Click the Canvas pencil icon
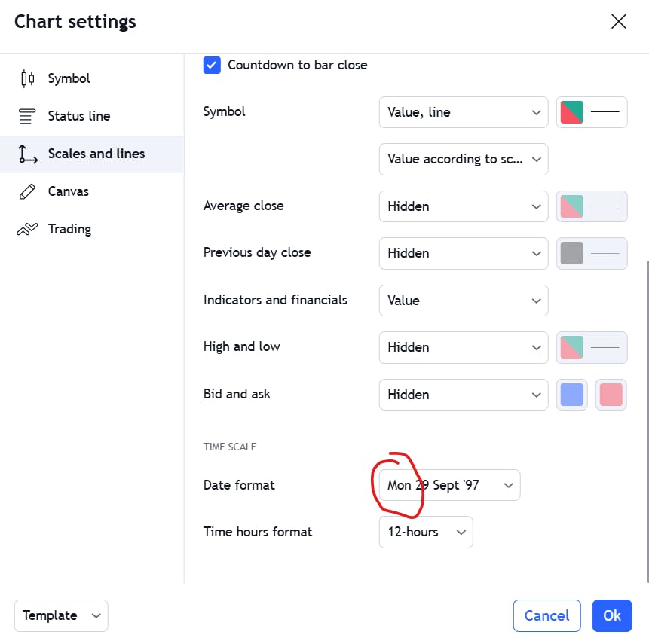This screenshot has width=649, height=644. (x=27, y=191)
